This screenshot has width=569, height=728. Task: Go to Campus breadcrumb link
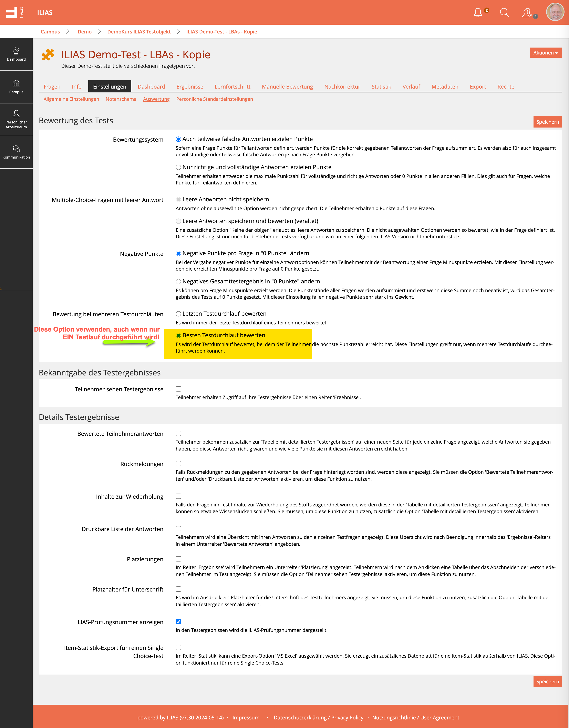50,32
